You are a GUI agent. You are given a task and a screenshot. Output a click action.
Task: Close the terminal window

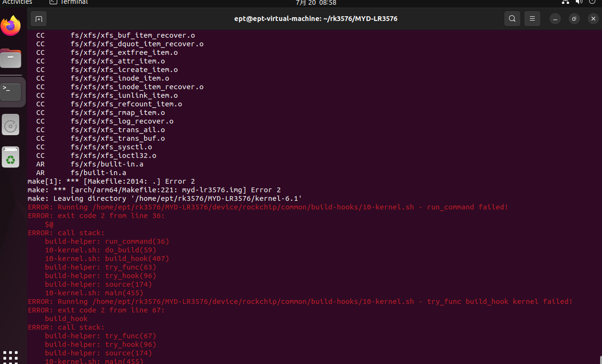click(593, 19)
